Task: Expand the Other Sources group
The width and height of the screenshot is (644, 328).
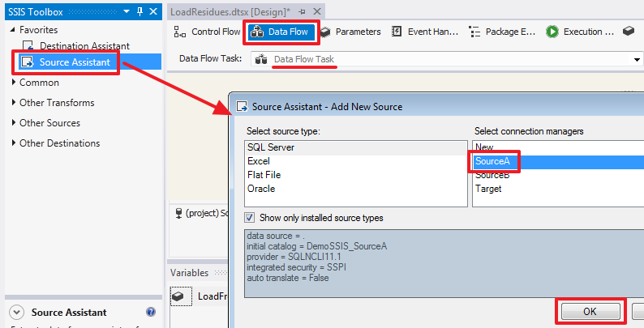Action: pos(14,122)
